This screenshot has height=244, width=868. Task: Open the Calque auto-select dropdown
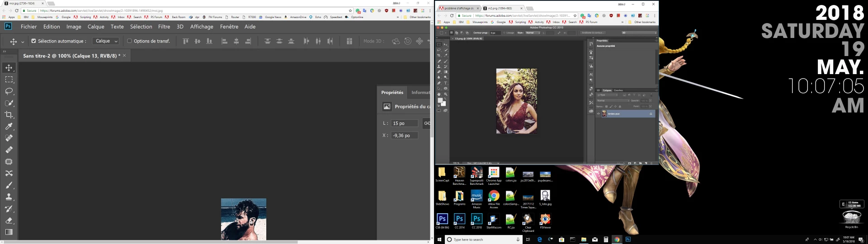coord(106,41)
